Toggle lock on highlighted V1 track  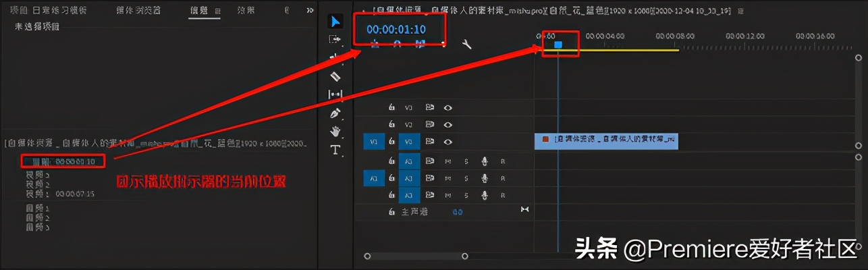391,142
